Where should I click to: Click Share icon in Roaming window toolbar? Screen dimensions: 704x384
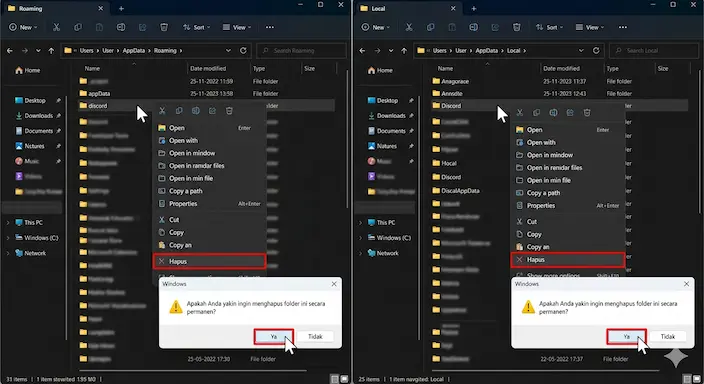[x=142, y=27]
